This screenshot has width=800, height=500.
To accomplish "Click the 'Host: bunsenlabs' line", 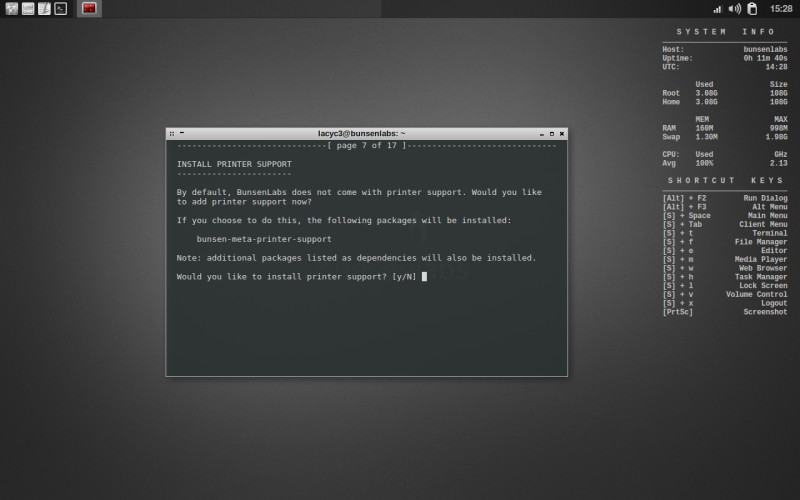I will pyautogui.click(x=724, y=49).
